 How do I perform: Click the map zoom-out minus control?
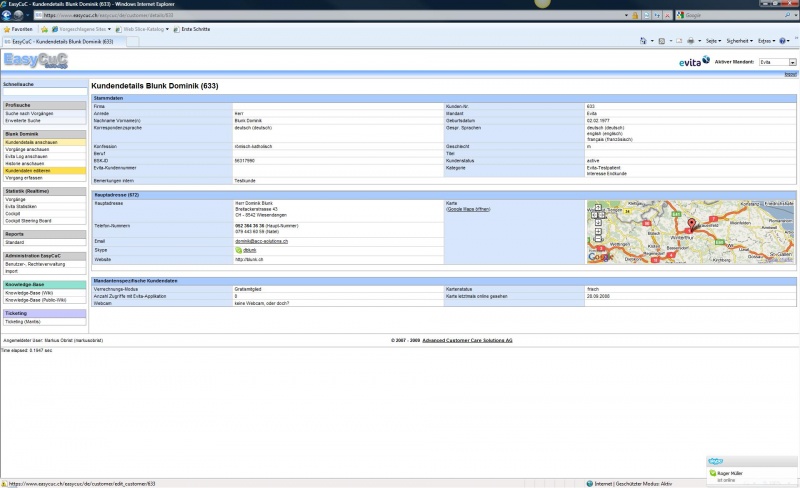coord(598,239)
